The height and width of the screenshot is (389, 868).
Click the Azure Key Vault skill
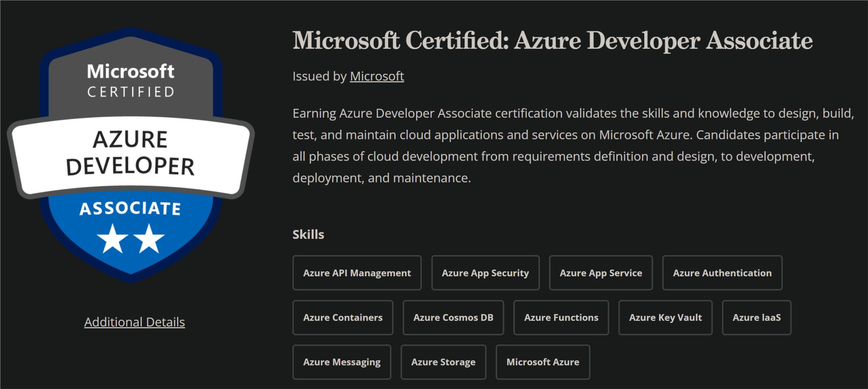click(x=665, y=317)
